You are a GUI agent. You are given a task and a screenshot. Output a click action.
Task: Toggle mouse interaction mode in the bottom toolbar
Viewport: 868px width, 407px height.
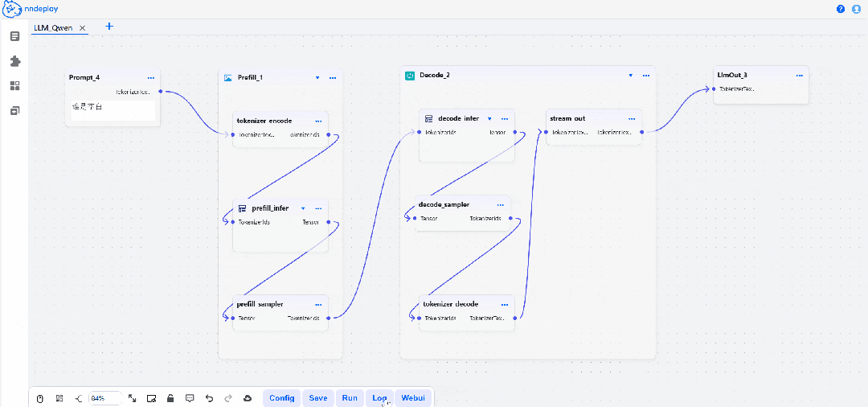[x=40, y=398]
